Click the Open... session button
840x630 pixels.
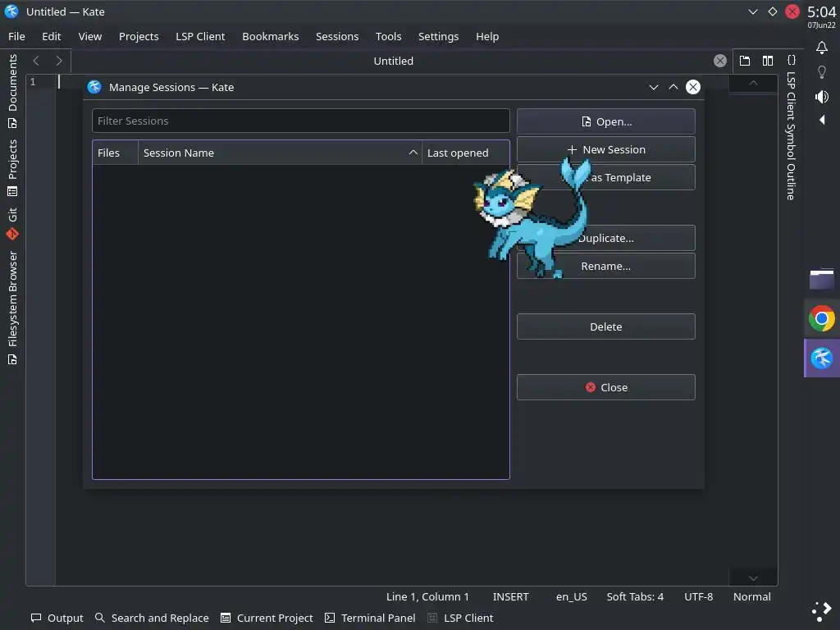pos(606,121)
